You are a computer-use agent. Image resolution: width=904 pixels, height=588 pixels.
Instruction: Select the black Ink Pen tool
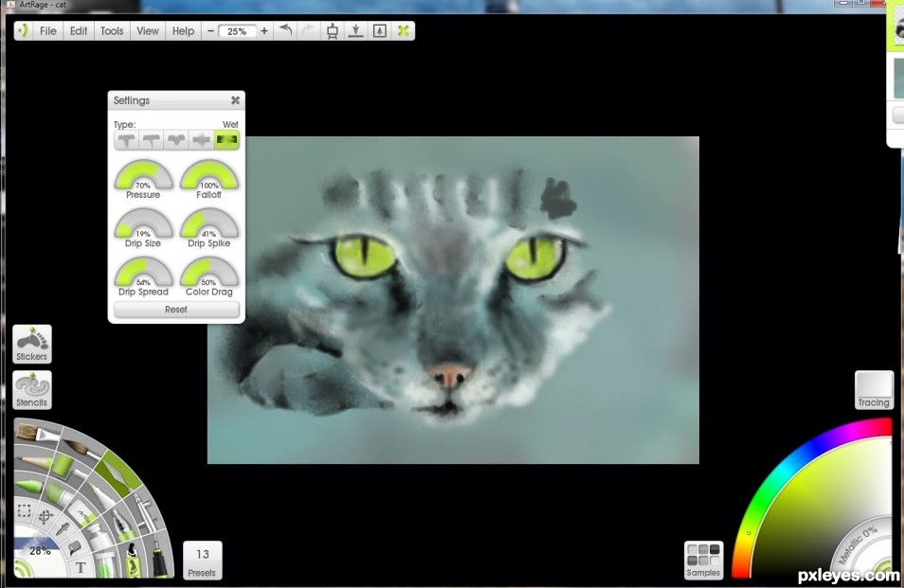[x=160, y=557]
